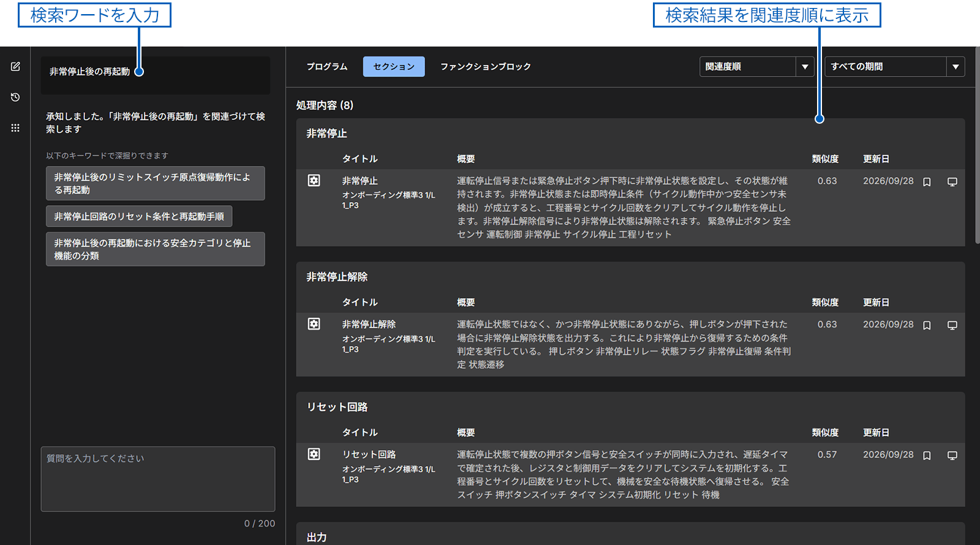The height and width of the screenshot is (545, 980).
Task: Select the セクション tab
Action: (x=394, y=67)
